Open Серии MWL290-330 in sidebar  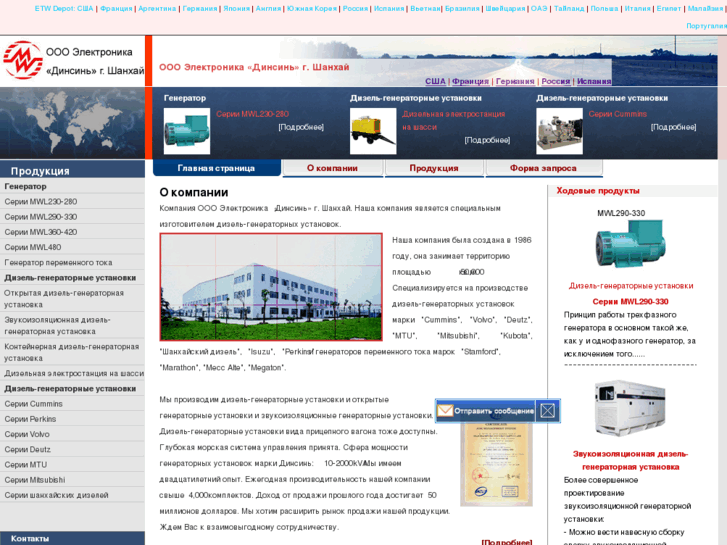click(x=41, y=217)
